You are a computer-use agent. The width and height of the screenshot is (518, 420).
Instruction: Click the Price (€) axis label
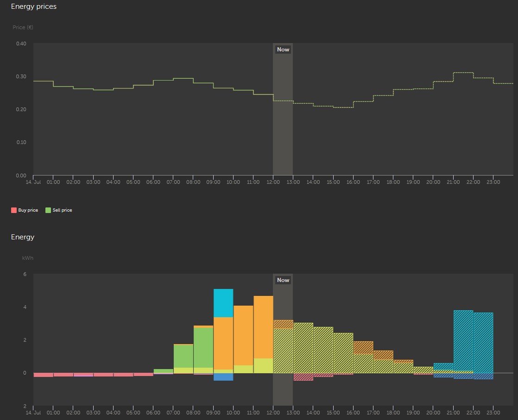click(x=22, y=27)
